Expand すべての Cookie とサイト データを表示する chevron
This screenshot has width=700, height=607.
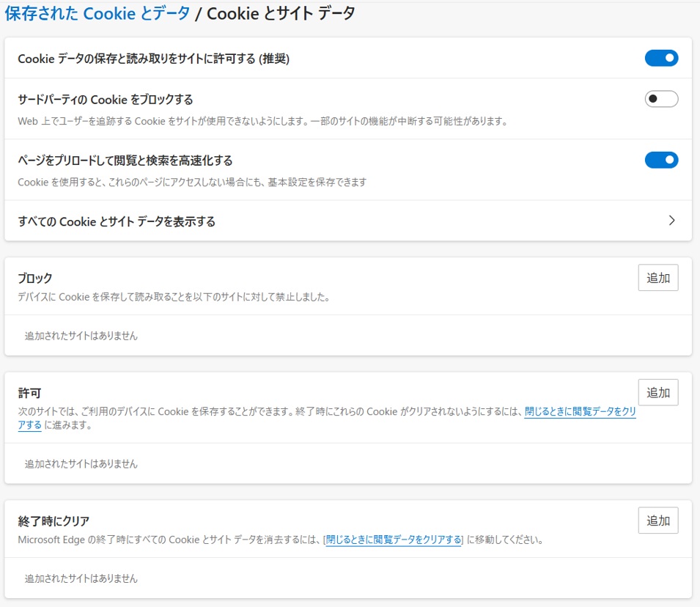point(671,221)
